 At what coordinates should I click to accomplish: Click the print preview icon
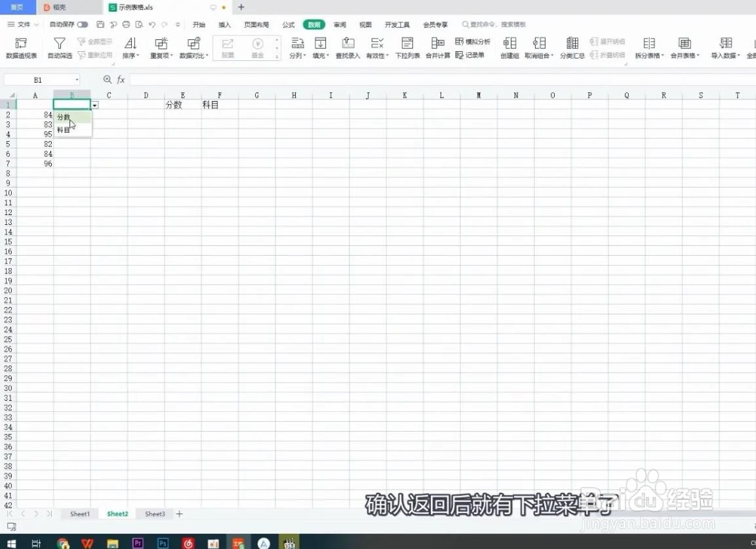[139, 24]
